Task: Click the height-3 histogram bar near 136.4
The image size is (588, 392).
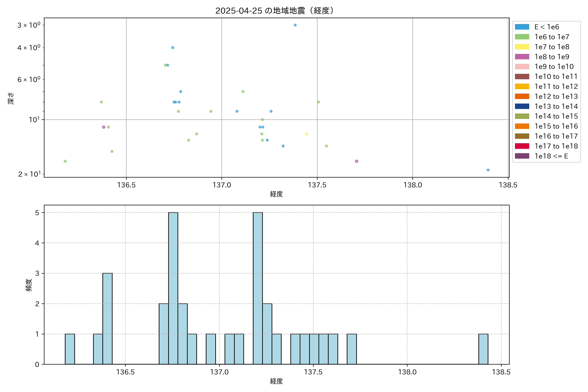Action: (107, 319)
